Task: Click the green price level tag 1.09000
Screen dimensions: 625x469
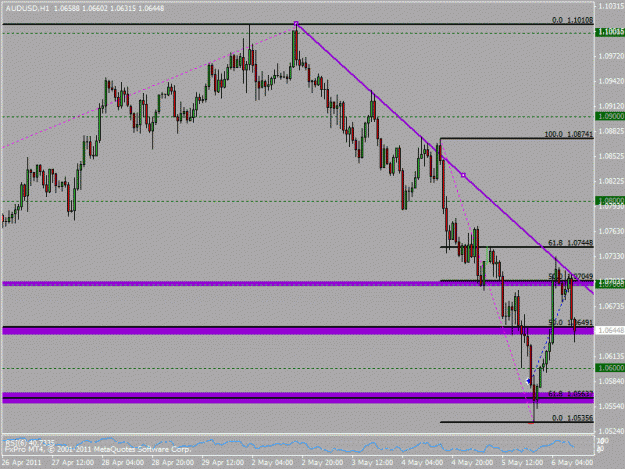Action: tap(610, 116)
